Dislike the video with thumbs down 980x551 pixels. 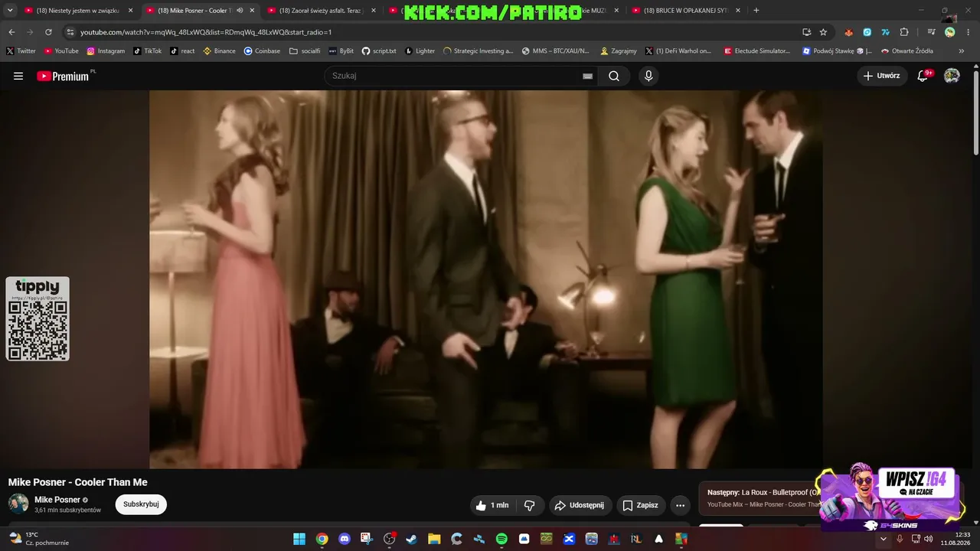pos(529,505)
